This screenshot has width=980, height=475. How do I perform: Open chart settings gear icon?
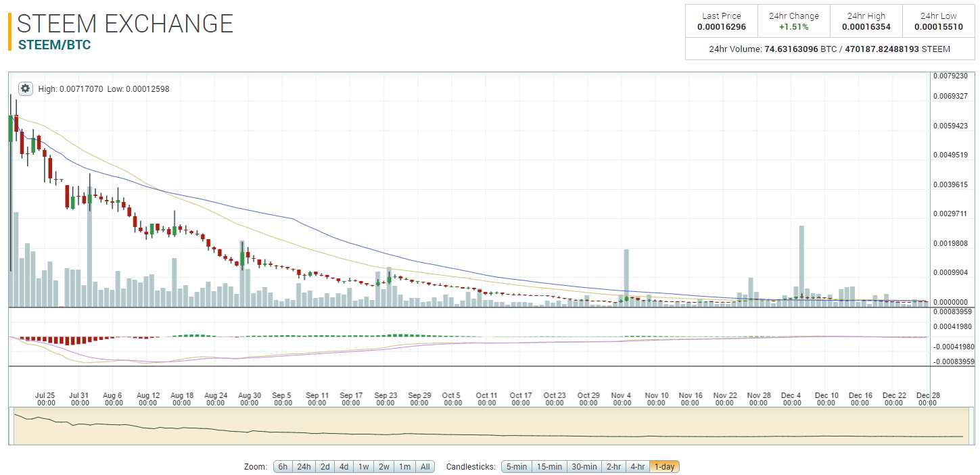click(25, 89)
